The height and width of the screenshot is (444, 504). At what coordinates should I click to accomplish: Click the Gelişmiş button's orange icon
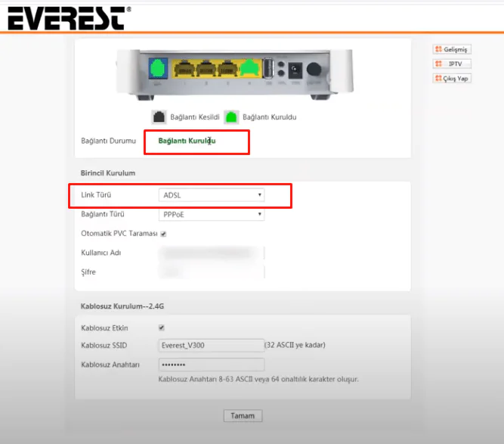(x=438, y=49)
